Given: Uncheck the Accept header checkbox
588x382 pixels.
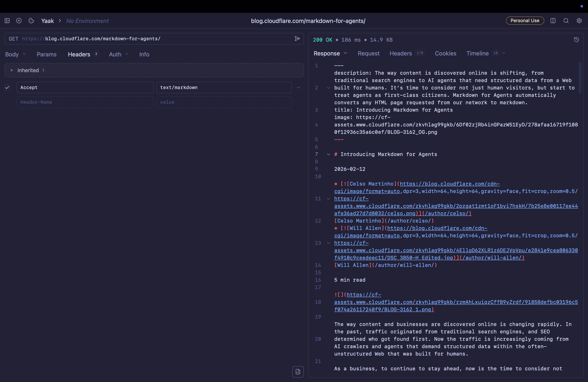Looking at the screenshot, I should (7, 88).
